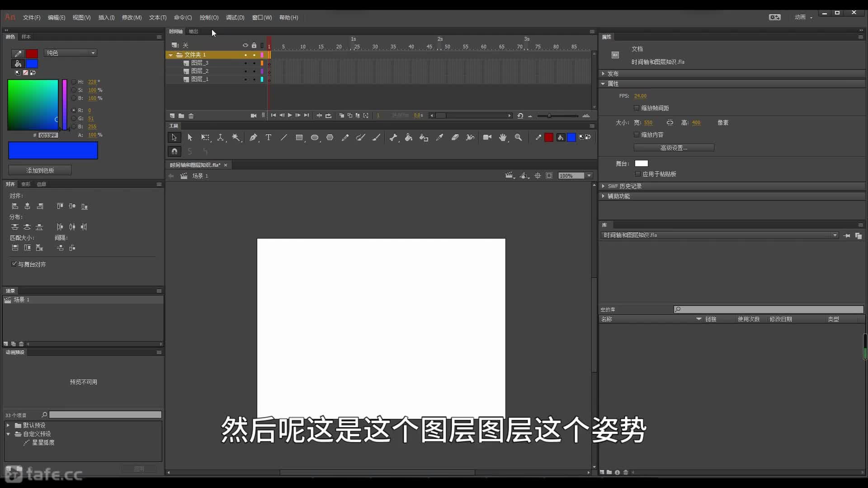Click the timeline new folder icon
The width and height of the screenshot is (868, 488).
pyautogui.click(x=181, y=116)
